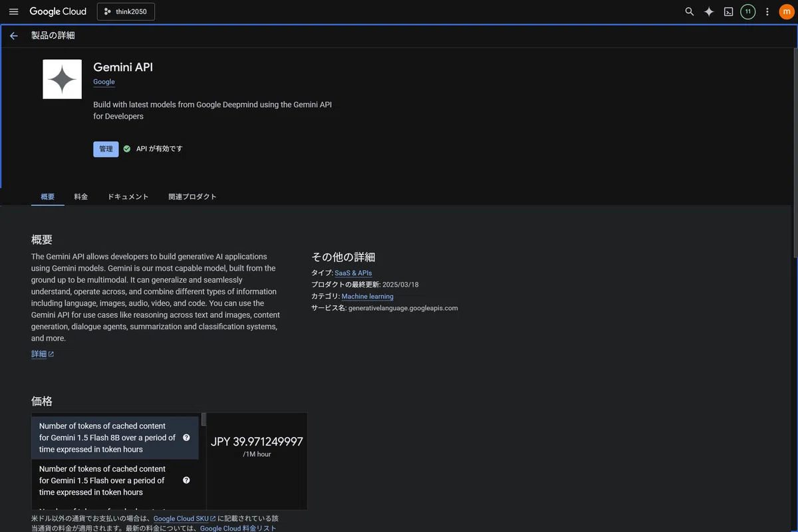Select the Gemini 1.5 Flash cached content row

115,480
